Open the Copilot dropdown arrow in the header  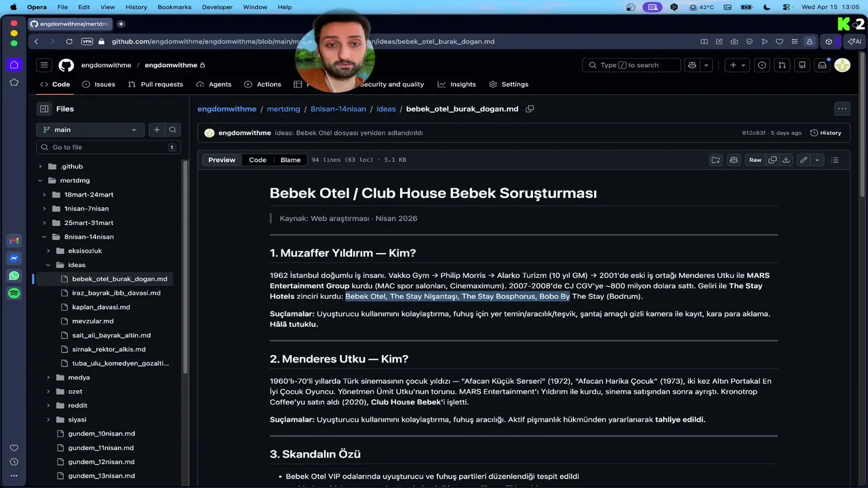[707, 65]
